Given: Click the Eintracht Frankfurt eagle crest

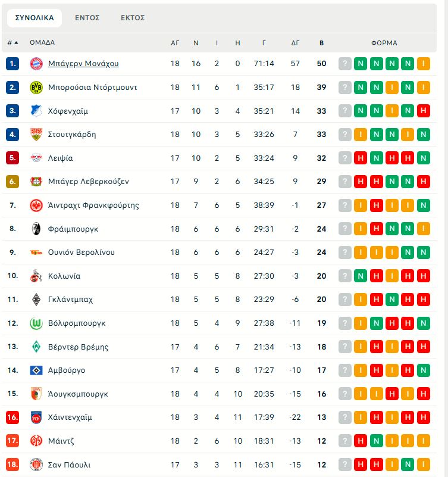Looking at the screenshot, I should point(36,205).
